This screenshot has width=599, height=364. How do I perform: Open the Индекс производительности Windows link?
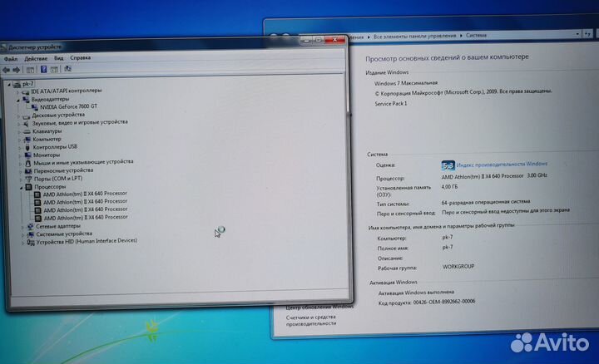502,165
